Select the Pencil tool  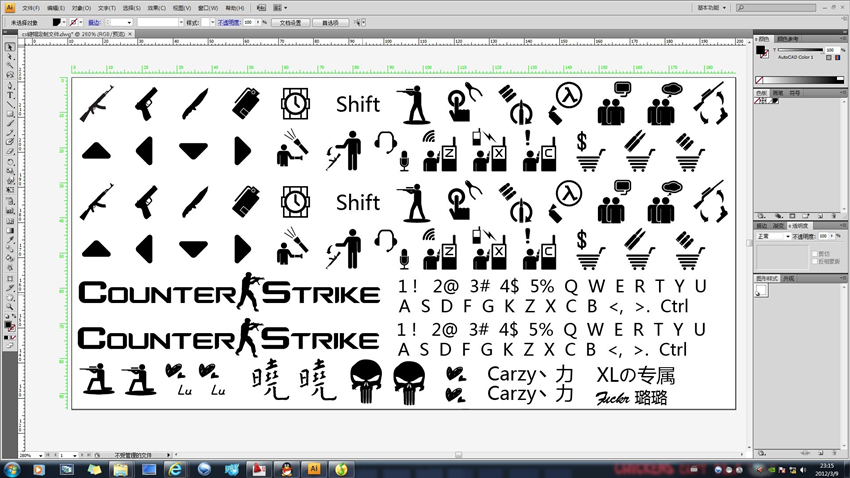coord(10,133)
